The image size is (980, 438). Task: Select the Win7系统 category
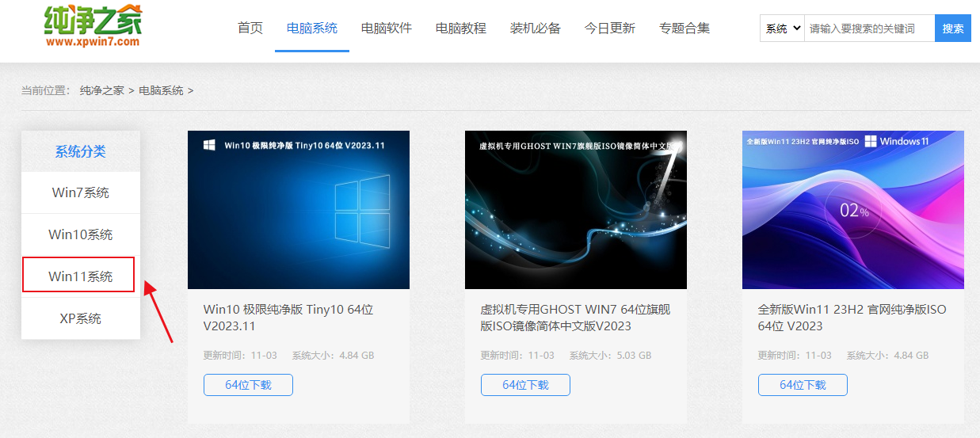81,192
